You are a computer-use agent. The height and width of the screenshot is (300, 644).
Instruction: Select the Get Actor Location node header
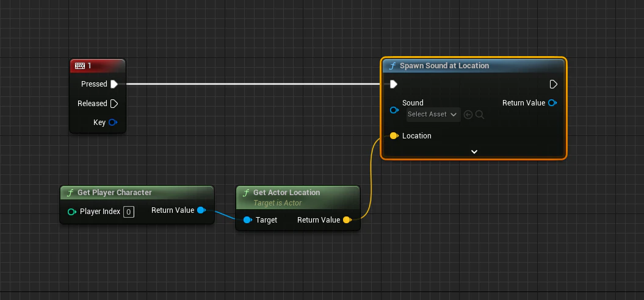(x=298, y=196)
